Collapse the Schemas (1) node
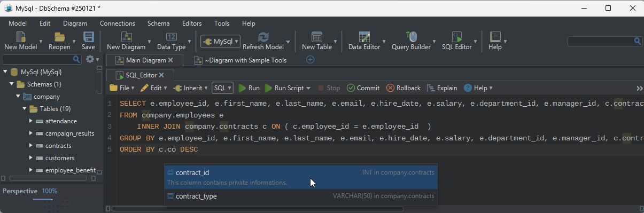Screen dimensions: 644x213 pos(11,84)
